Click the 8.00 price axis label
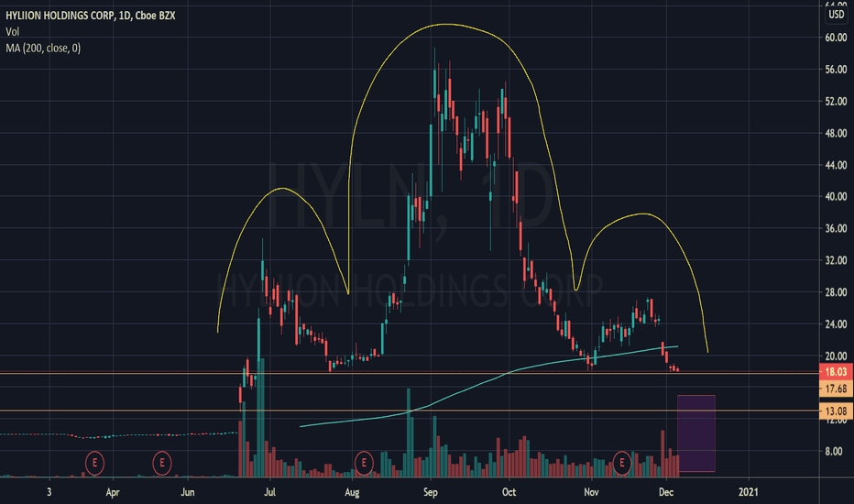The height and width of the screenshot is (504, 854). point(834,451)
